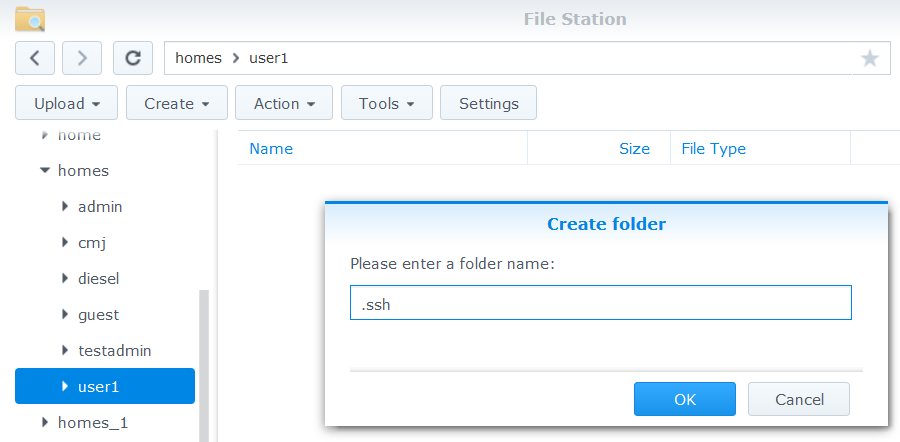Click 'user1' in the path bar
This screenshot has height=442, width=900.
click(268, 58)
